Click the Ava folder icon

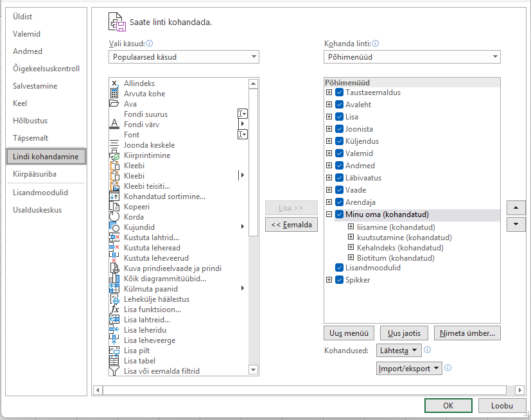(x=114, y=104)
